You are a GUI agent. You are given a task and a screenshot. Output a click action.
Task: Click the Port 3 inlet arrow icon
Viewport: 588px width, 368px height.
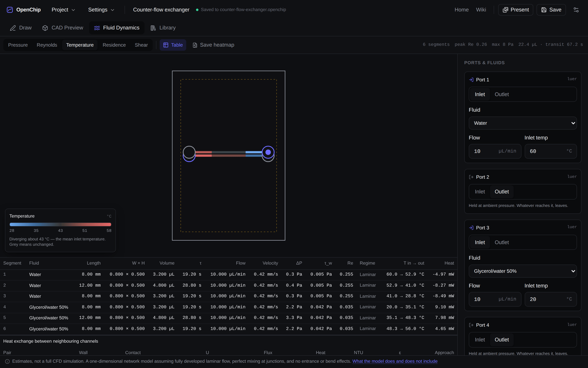tap(471, 228)
